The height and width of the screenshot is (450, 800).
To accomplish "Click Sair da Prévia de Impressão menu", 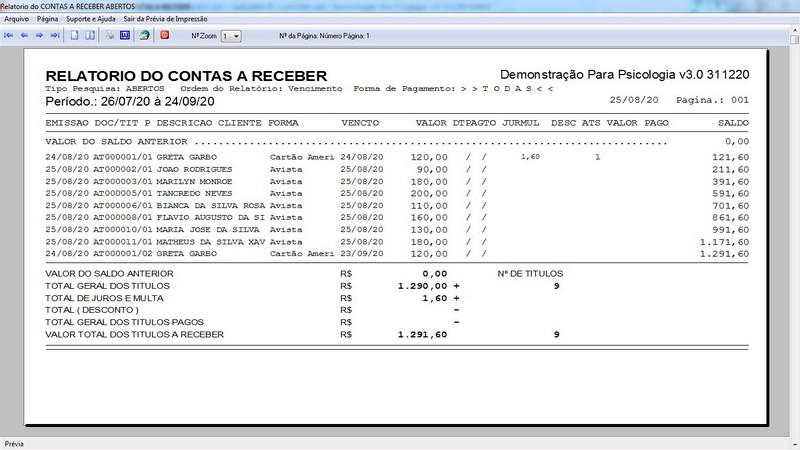I will 165,19.
